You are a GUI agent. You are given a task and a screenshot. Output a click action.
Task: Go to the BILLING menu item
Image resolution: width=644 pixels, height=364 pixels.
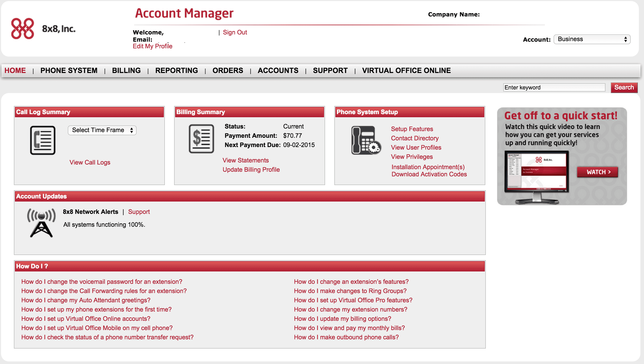126,70
